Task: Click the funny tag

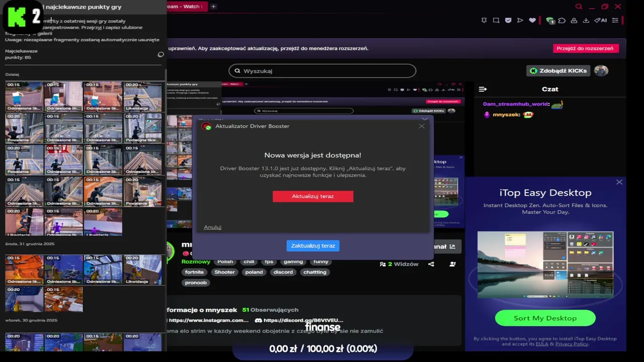Action: coord(320,261)
